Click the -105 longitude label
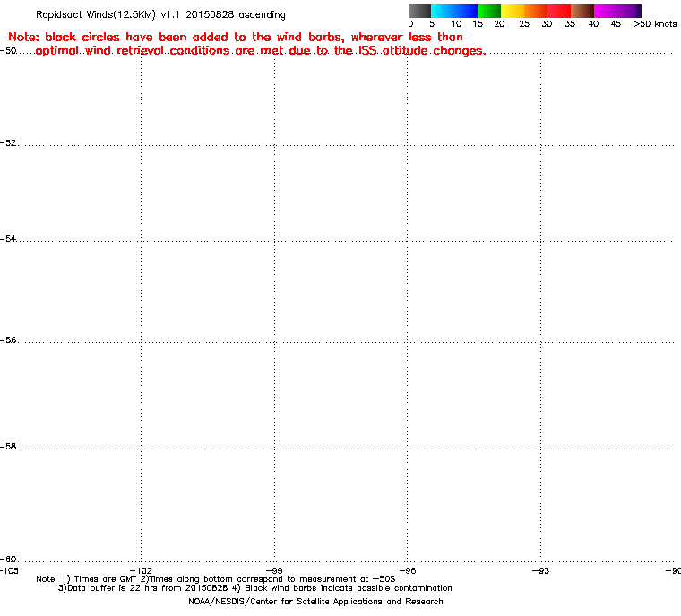Screen dimensions: 681x616 [9, 571]
